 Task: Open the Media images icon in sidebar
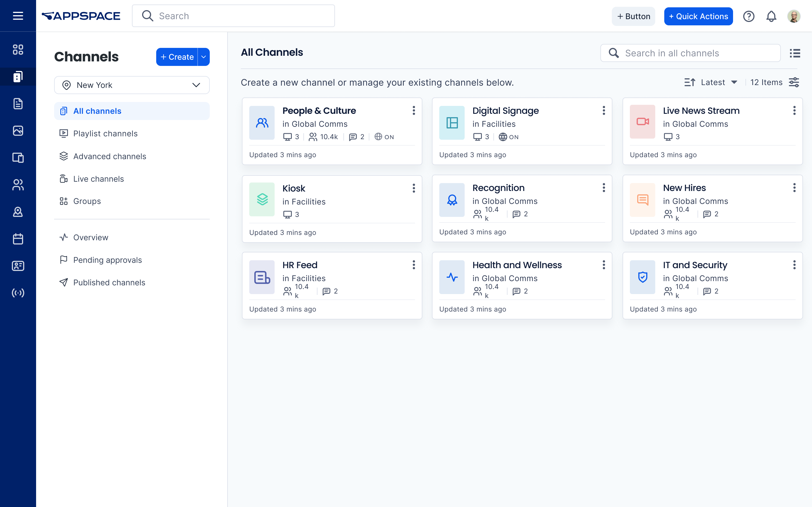(18, 131)
